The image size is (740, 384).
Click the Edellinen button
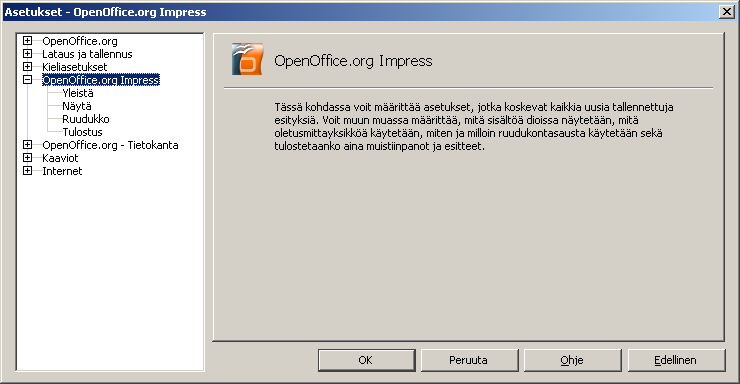point(676,360)
